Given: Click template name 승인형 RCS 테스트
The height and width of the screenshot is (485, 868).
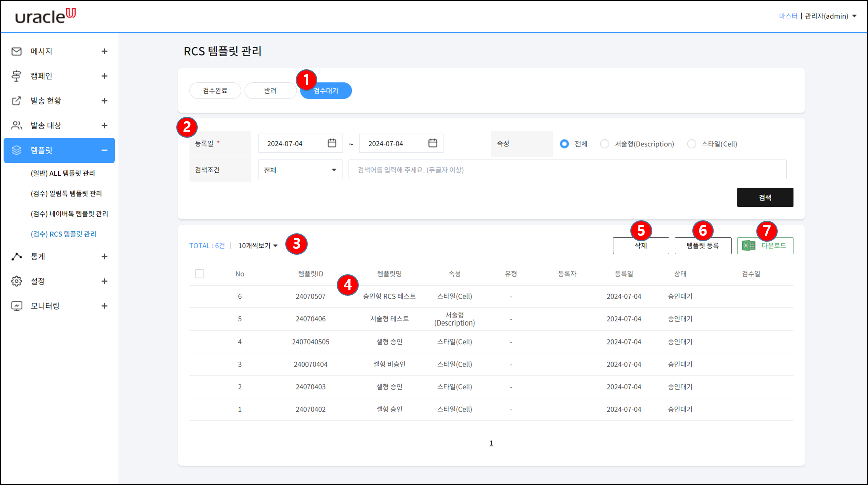Looking at the screenshot, I should click(x=389, y=296).
